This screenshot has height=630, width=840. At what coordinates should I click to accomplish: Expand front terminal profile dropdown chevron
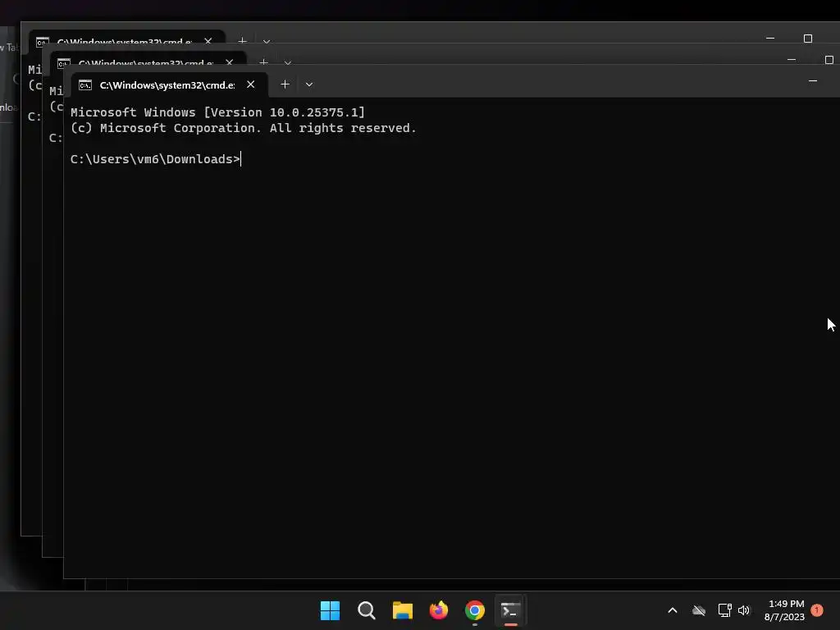pos(309,84)
